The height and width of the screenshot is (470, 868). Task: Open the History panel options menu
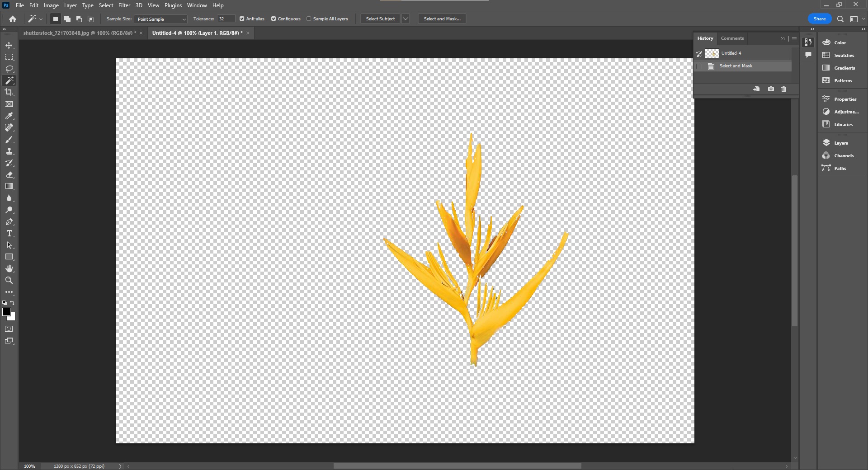(794, 38)
